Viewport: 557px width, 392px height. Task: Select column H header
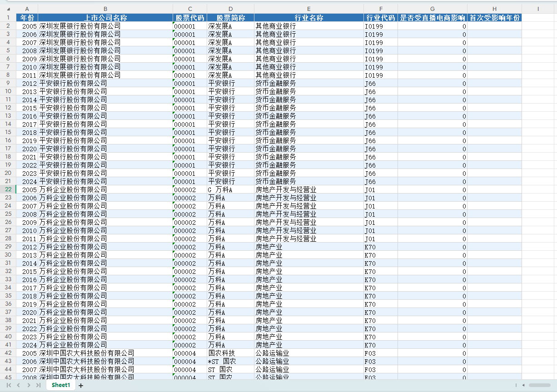494,9
